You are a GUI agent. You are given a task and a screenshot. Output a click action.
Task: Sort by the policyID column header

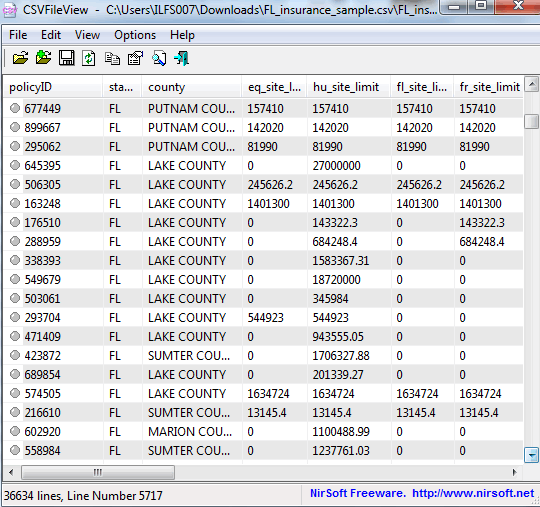[53, 87]
